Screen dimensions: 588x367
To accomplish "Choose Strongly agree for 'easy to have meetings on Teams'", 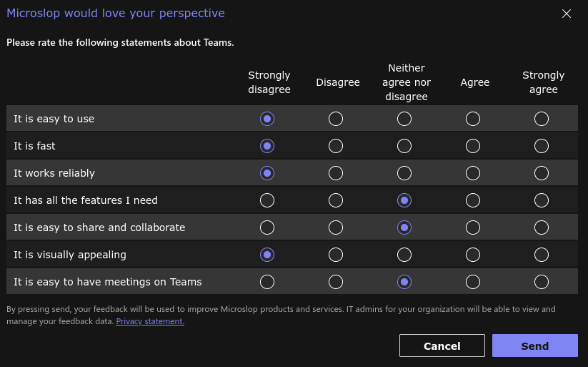I will (542, 282).
